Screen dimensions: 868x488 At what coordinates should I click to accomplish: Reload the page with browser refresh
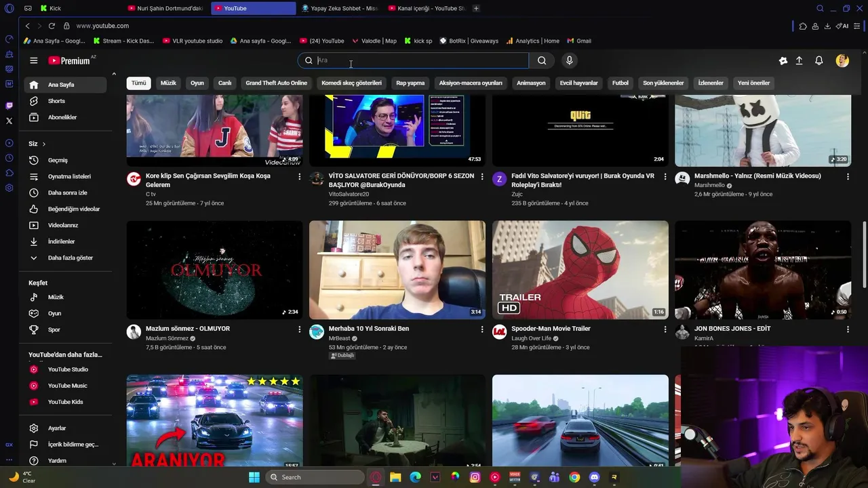(x=52, y=26)
